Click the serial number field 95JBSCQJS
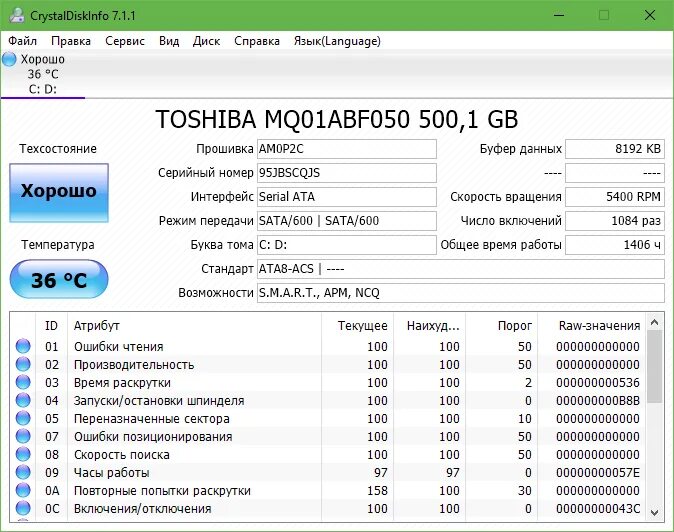This screenshot has height=532, width=674. (x=347, y=173)
